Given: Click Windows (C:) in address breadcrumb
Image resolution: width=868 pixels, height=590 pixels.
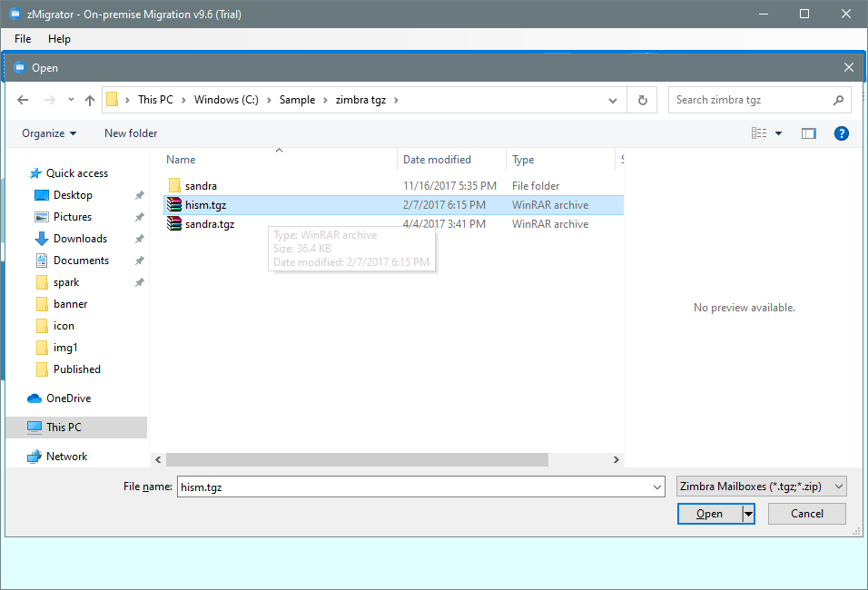Looking at the screenshot, I should coord(226,100).
